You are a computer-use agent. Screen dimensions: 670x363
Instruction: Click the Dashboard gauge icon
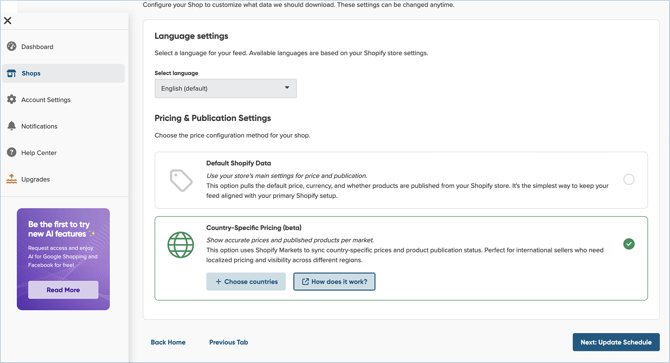point(12,46)
